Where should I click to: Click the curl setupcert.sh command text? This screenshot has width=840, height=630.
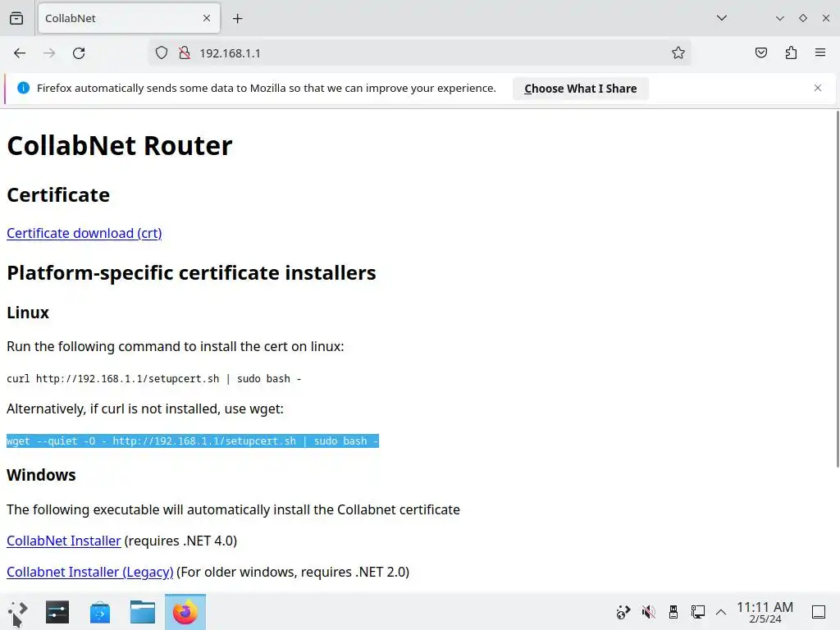(153, 379)
